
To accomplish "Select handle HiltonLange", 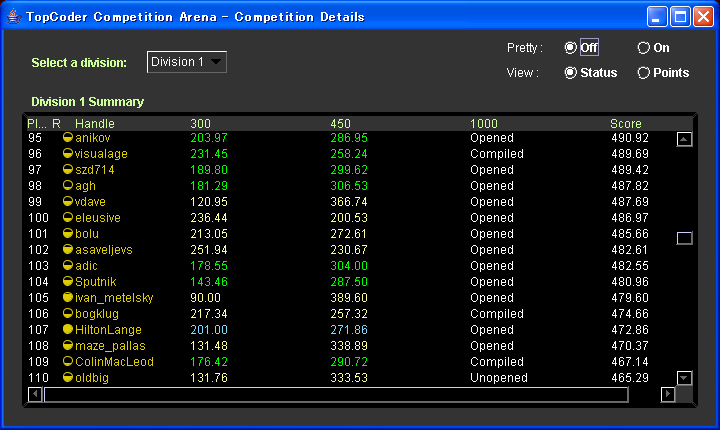I will 108,330.
